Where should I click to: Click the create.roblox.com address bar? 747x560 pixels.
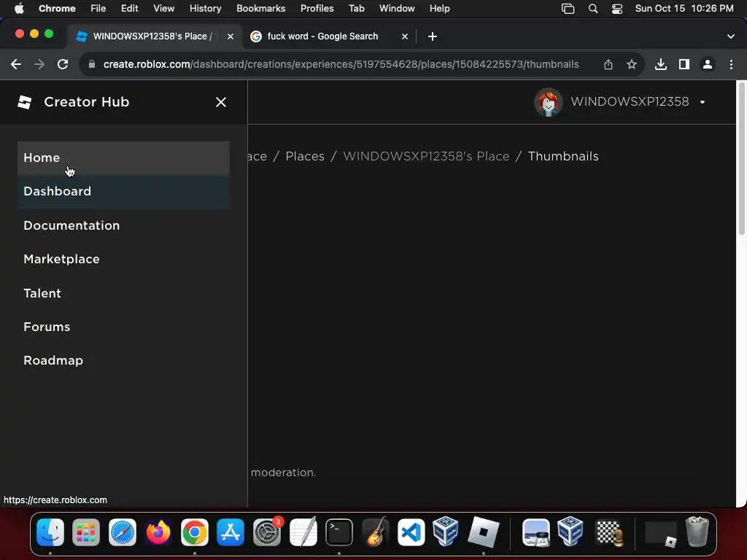point(341,64)
